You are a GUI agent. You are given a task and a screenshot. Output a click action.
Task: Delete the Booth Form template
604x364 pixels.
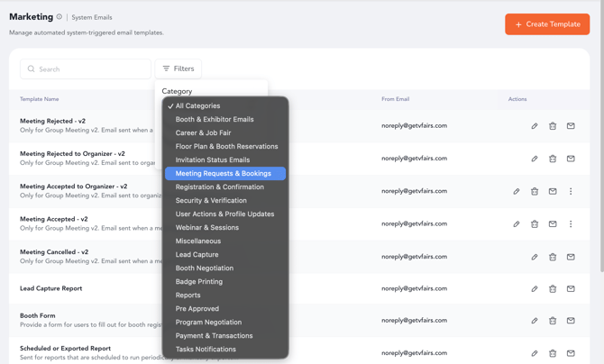coord(553,321)
